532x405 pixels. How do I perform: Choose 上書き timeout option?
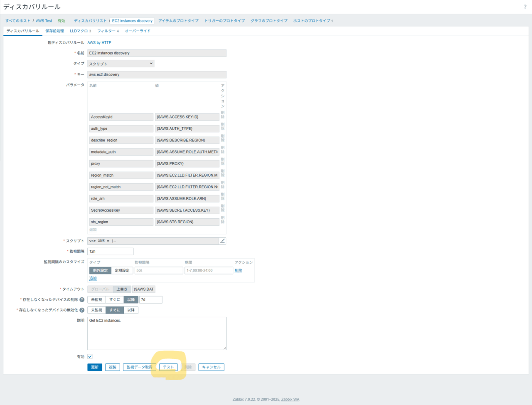122,289
